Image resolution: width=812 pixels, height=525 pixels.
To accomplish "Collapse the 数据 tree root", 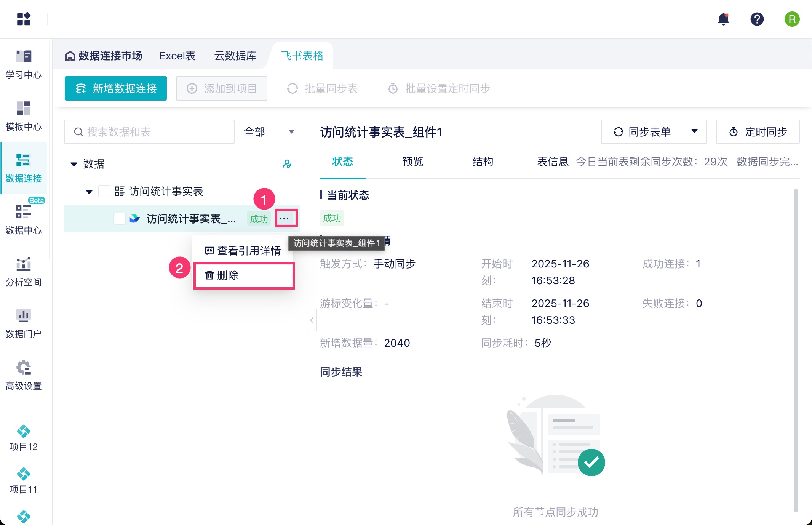I will (74, 164).
